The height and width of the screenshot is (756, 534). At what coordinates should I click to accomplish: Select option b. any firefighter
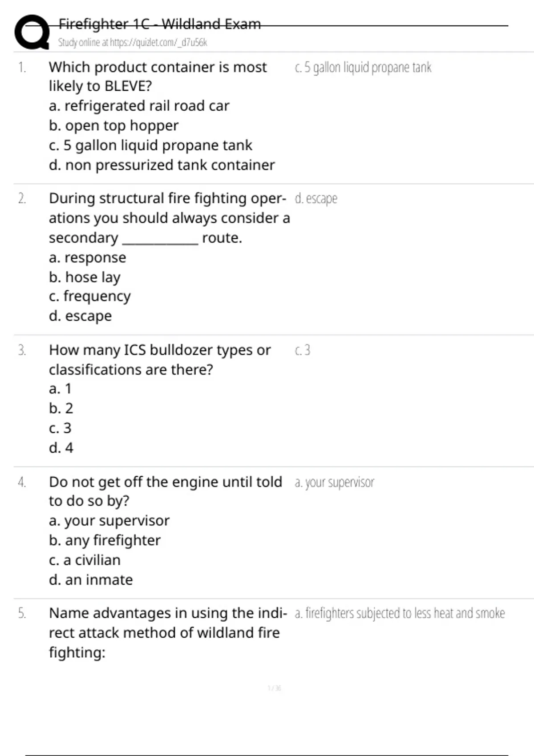105,540
